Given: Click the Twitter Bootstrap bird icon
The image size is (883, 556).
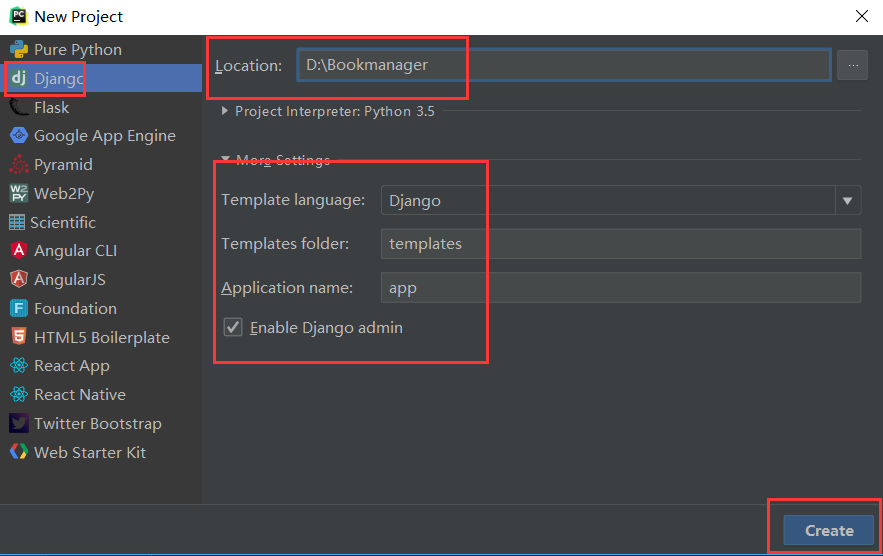Looking at the screenshot, I should coord(19,423).
